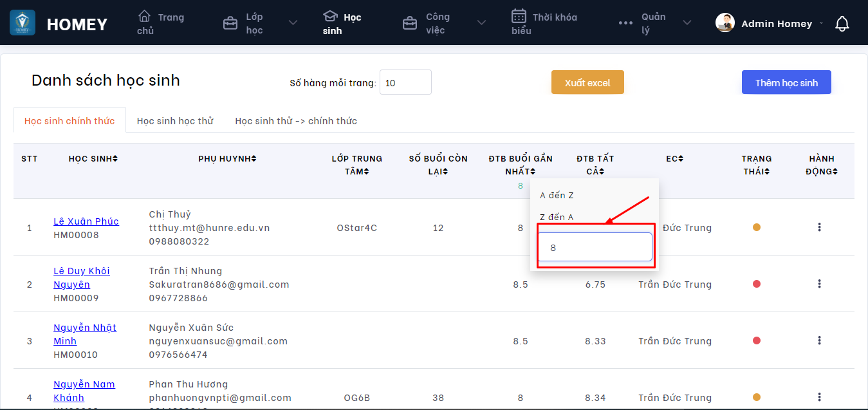Open three-dot menu for Nguyễn Nhật Minh

click(x=819, y=340)
